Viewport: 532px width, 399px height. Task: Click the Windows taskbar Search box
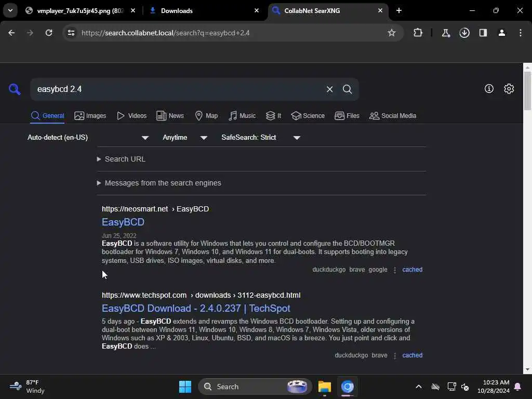[x=255, y=387]
